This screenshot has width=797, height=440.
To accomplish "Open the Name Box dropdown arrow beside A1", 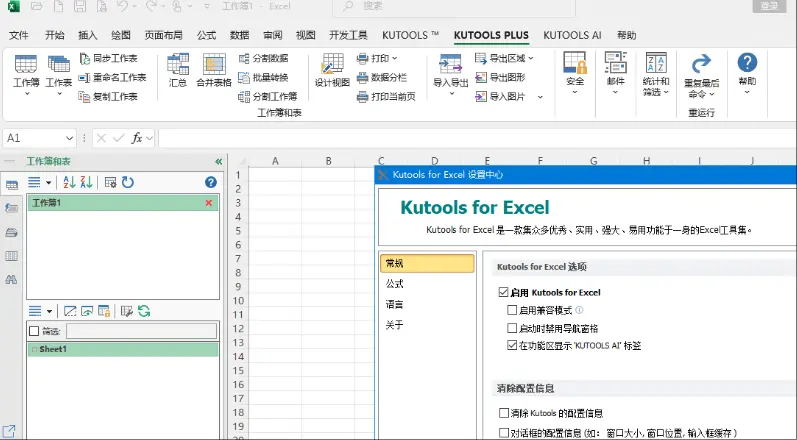I will coord(69,138).
